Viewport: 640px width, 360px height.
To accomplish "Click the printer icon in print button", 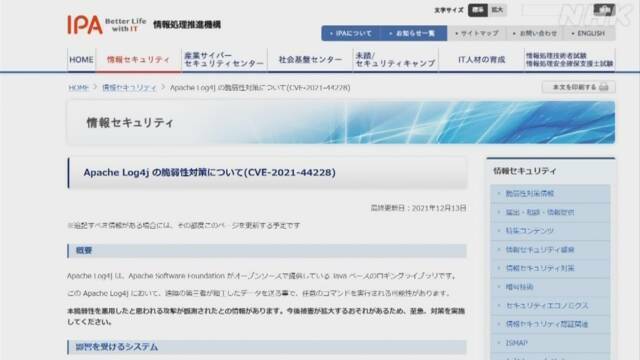I will coord(604,87).
